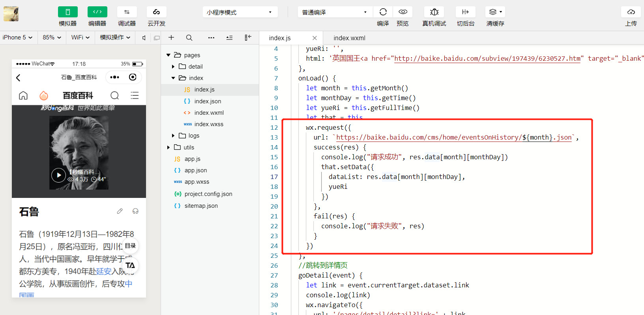
Task: Open the Clear cache (清缓存) dropdown
Action: [495, 12]
